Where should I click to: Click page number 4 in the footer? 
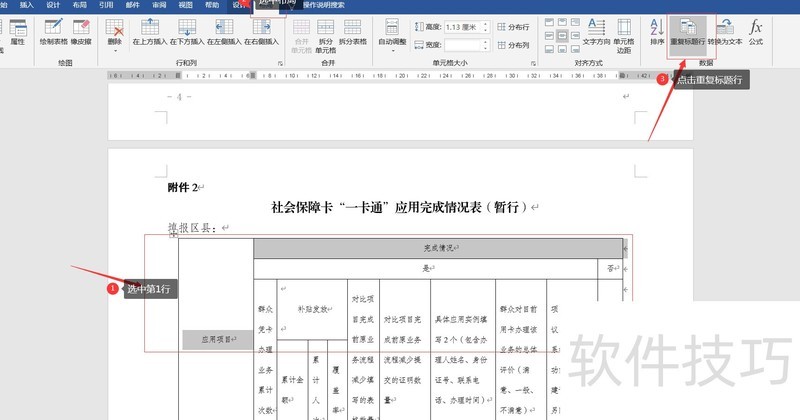[179, 96]
